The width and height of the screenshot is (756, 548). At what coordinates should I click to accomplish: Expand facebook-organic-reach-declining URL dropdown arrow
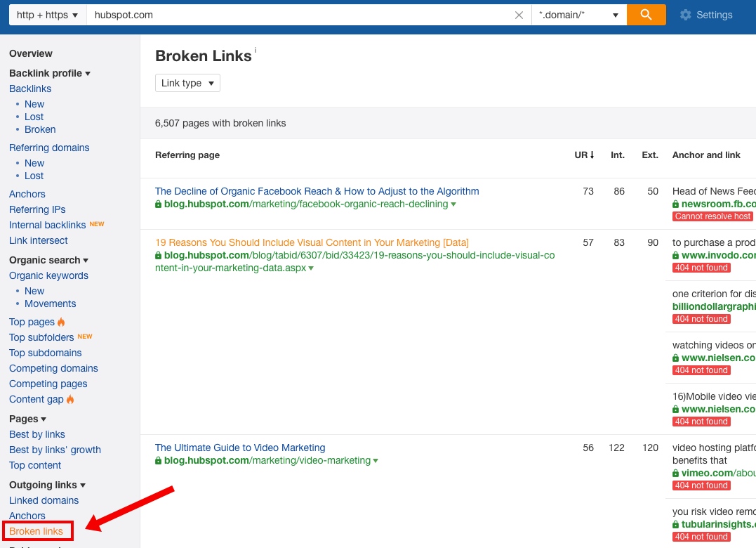(x=453, y=204)
